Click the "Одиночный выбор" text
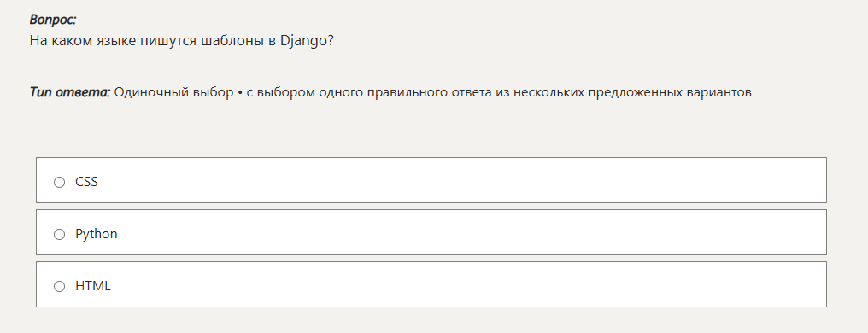The width and height of the screenshot is (868, 333). point(173,92)
